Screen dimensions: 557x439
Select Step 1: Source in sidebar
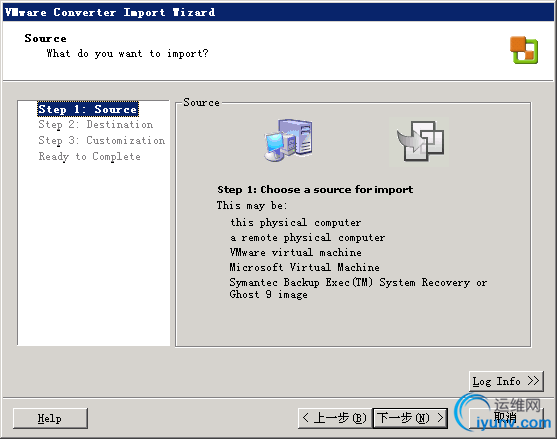click(88, 109)
